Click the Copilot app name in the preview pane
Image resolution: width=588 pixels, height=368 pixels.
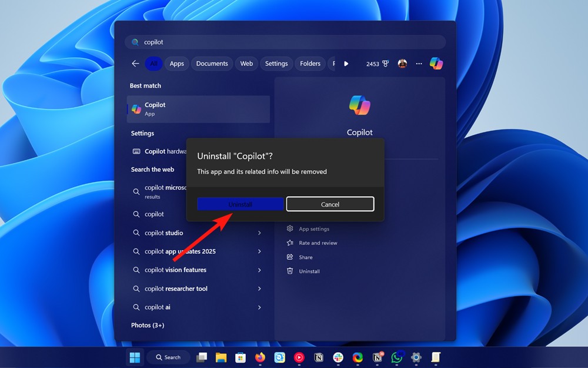point(360,132)
